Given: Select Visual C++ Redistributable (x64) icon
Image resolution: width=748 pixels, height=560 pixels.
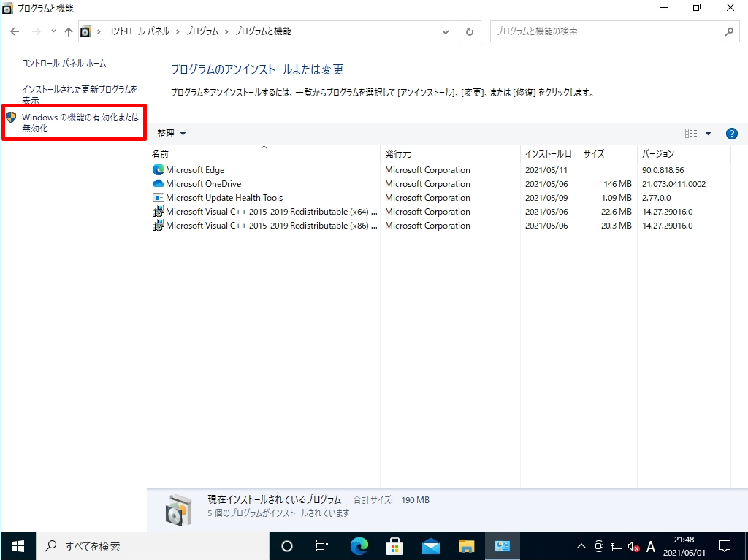Looking at the screenshot, I should click(158, 211).
